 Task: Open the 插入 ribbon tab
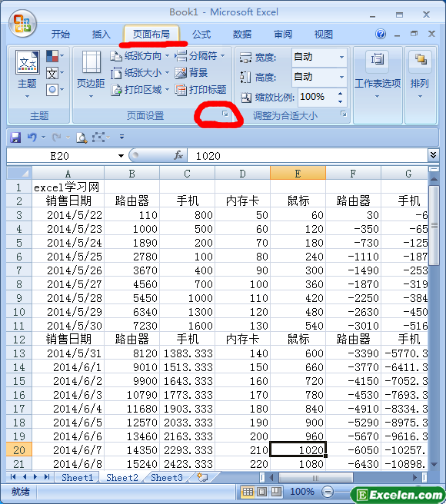101,34
